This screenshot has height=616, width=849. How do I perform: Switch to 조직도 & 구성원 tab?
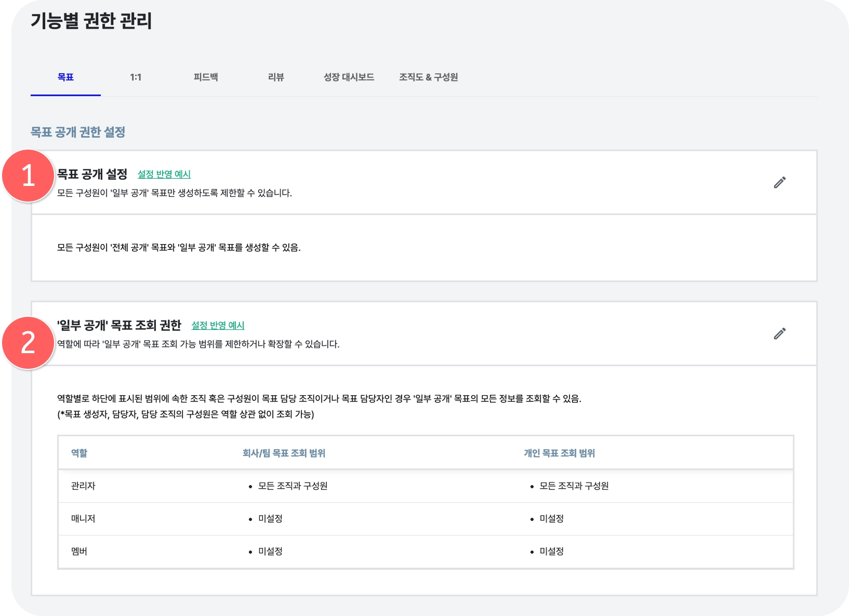click(428, 77)
